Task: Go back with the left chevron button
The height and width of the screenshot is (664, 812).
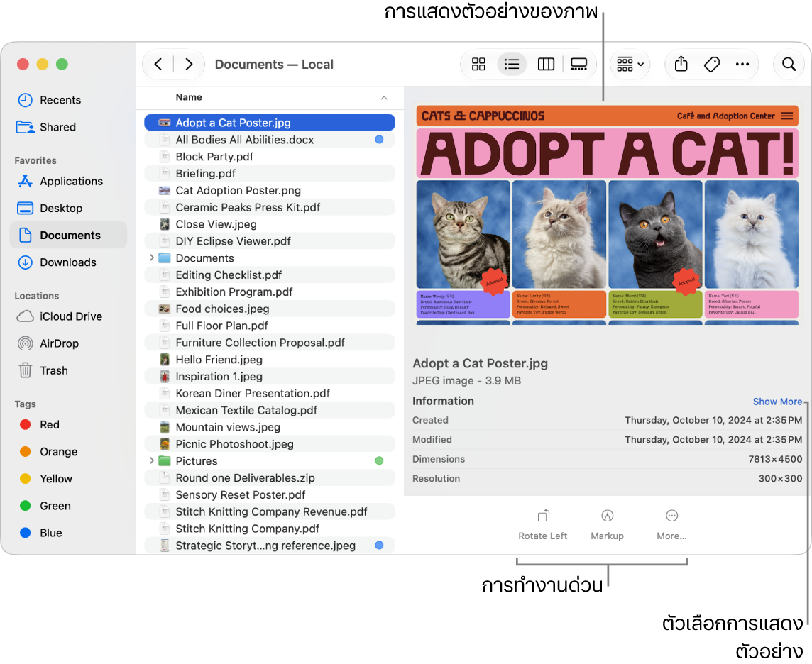Action: point(158,64)
